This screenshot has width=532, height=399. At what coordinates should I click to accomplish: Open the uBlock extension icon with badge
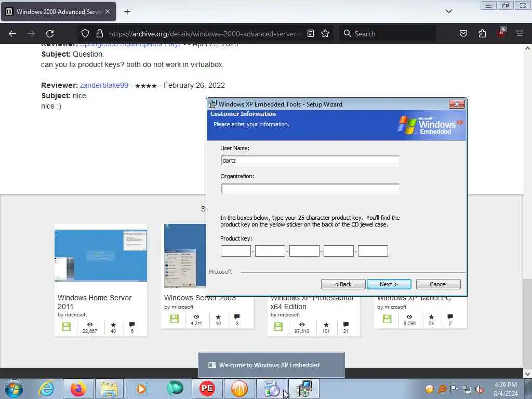501,33
